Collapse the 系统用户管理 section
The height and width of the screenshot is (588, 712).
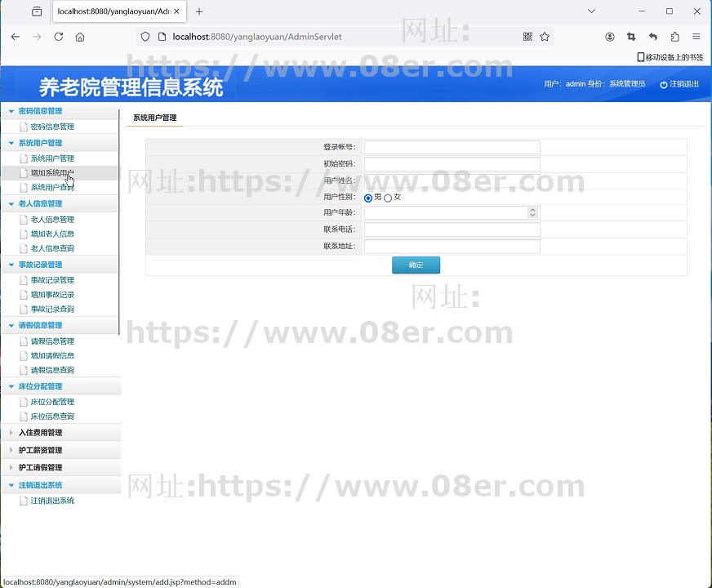(11, 143)
